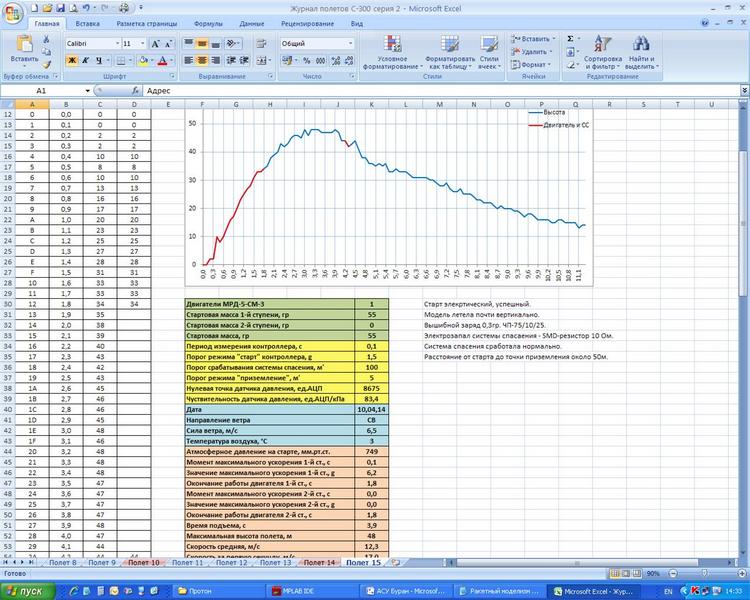Select the Полет 14 sheet tab

click(320, 563)
